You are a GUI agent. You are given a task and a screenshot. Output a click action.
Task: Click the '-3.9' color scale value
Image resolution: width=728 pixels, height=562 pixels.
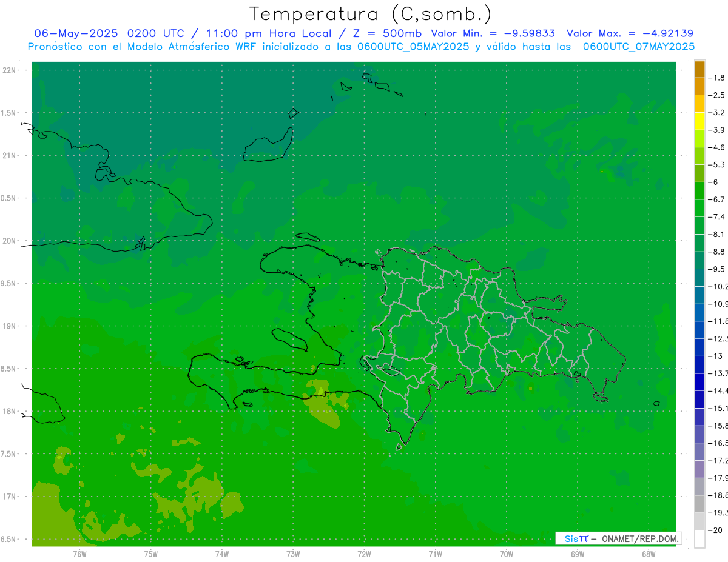[x=716, y=130]
